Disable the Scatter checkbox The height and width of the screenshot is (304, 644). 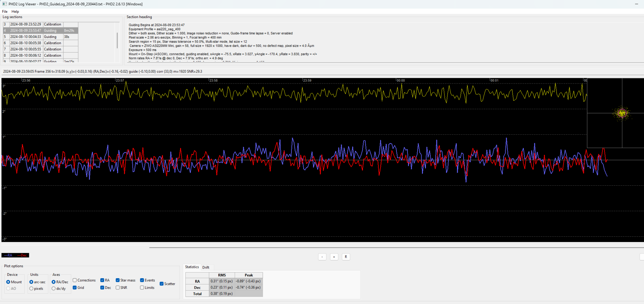(x=162, y=284)
